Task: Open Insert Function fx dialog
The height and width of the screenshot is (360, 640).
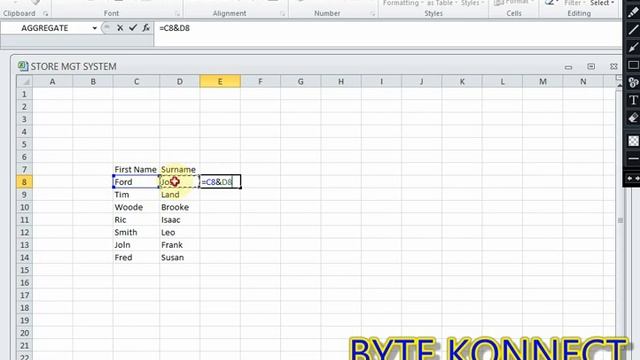Action: coord(146,28)
